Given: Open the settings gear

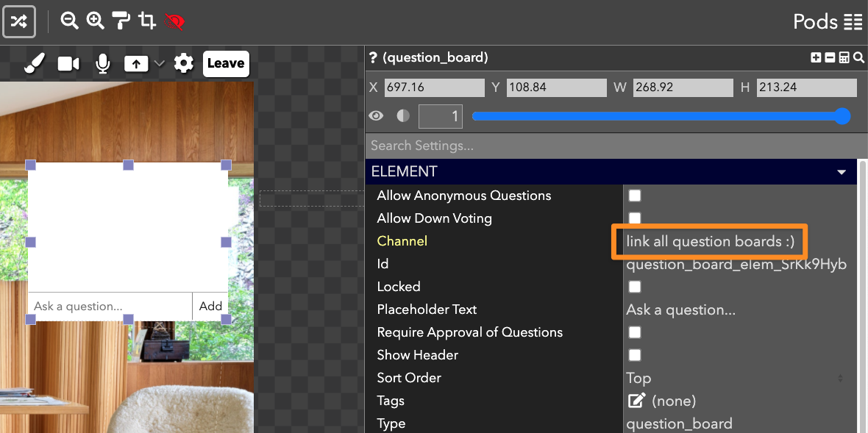Looking at the screenshot, I should pyautogui.click(x=184, y=64).
